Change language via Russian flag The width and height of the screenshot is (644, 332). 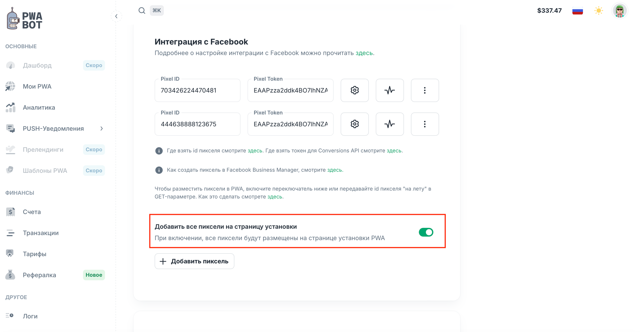click(x=577, y=11)
